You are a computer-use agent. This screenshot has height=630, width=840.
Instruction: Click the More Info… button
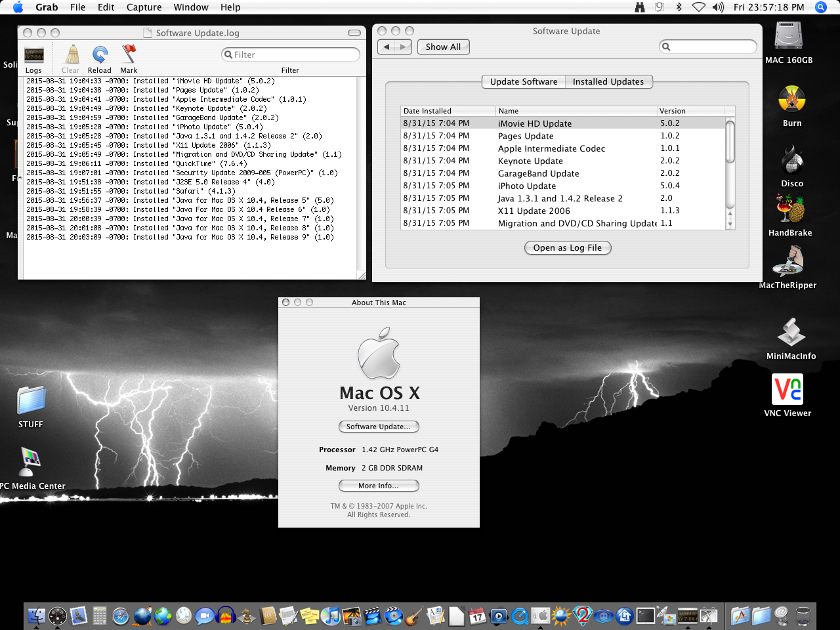pos(379,486)
